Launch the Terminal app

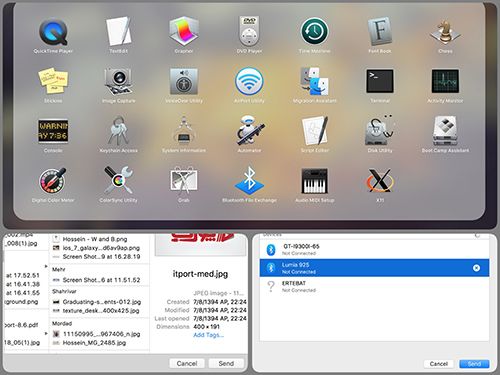point(380,81)
